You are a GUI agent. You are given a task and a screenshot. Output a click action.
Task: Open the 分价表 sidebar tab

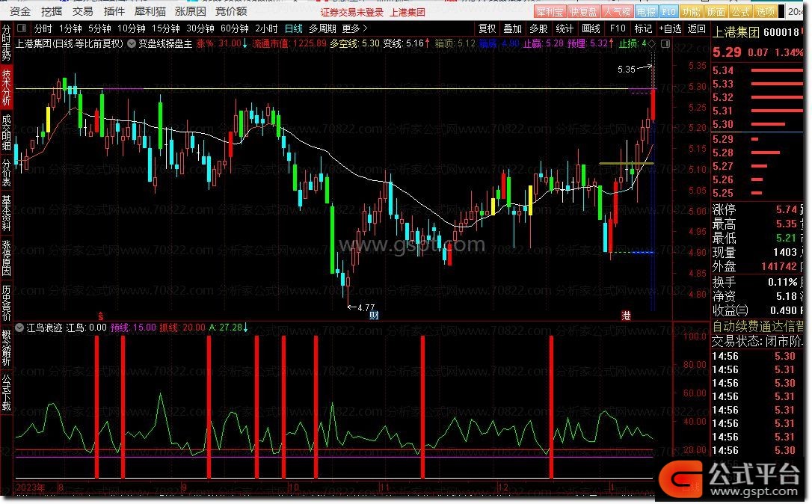(x=6, y=172)
